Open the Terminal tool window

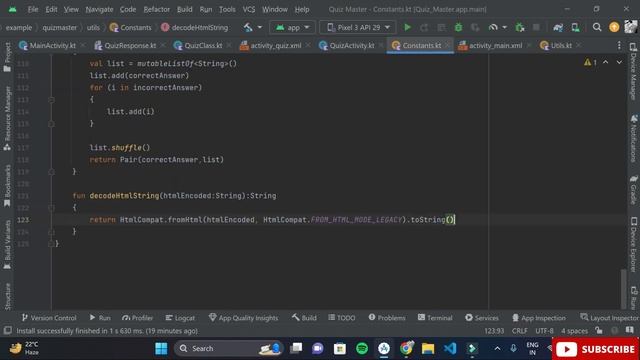click(435, 318)
